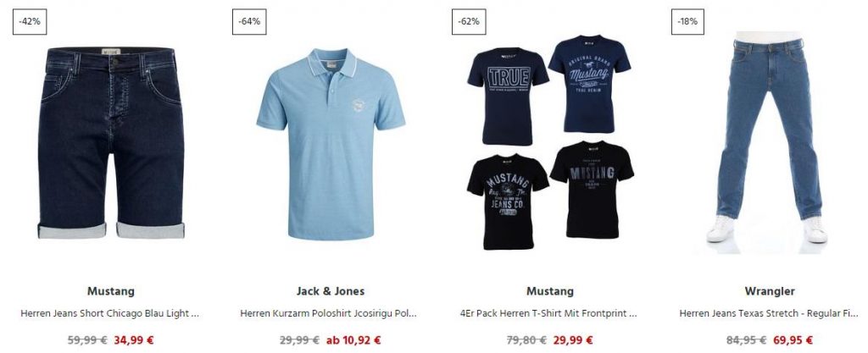Click the -18% discount badge
The height and width of the screenshot is (353, 868).
click(x=687, y=21)
